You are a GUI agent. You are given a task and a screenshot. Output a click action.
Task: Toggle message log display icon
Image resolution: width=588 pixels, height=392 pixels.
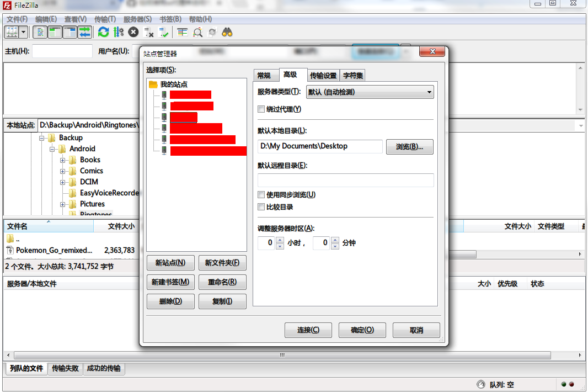(x=40, y=32)
